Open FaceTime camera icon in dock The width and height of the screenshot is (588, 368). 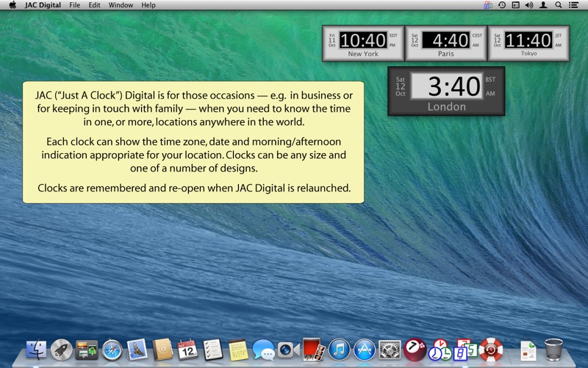[x=288, y=350]
